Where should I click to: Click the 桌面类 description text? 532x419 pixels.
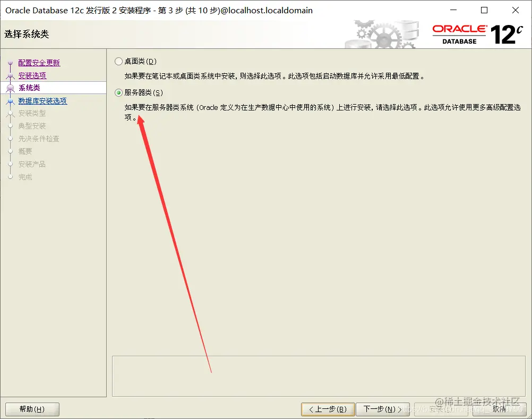[274, 76]
